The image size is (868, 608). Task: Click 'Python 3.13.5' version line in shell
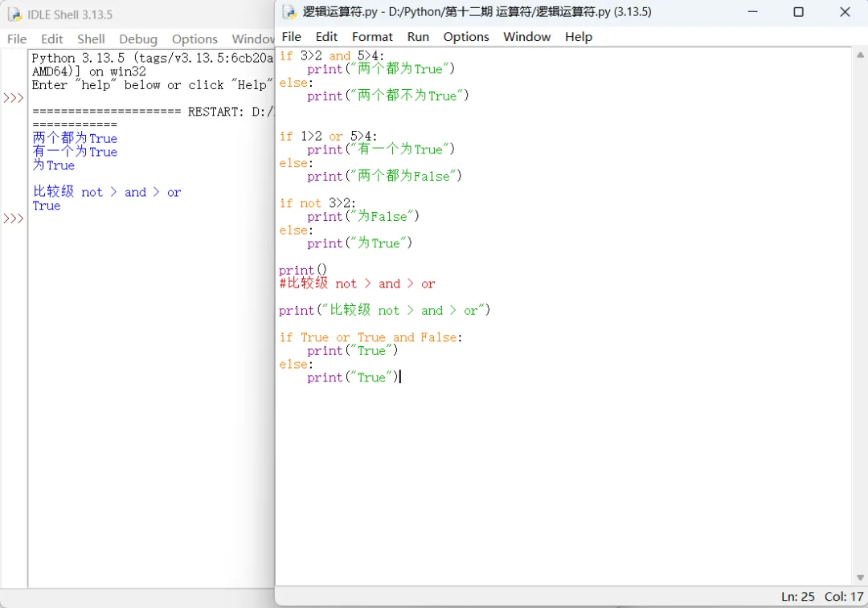(153, 58)
